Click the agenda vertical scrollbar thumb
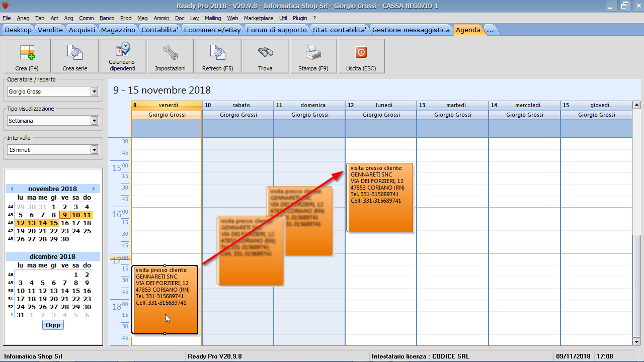Viewport: 644px width, 362px height. pyautogui.click(x=636, y=286)
